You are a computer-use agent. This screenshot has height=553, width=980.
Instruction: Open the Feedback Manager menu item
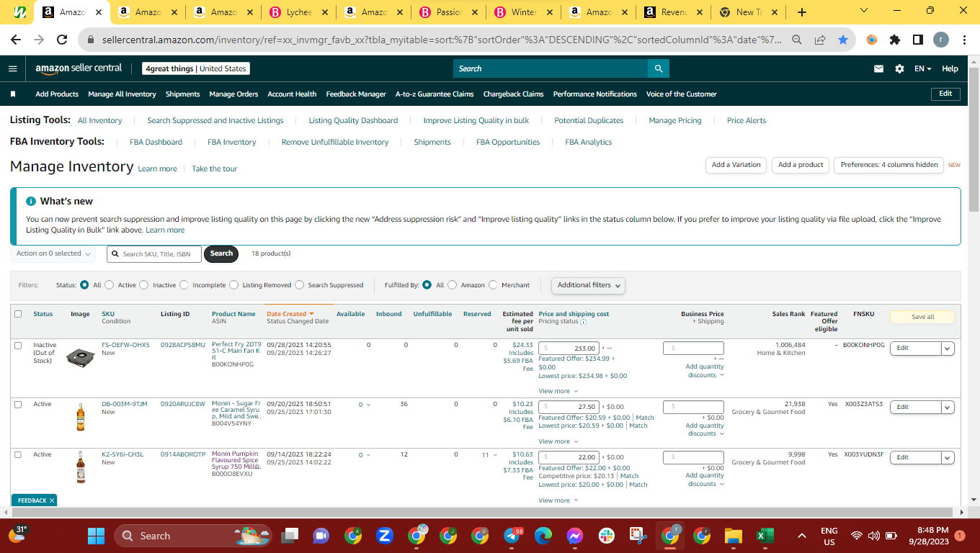[x=356, y=94]
